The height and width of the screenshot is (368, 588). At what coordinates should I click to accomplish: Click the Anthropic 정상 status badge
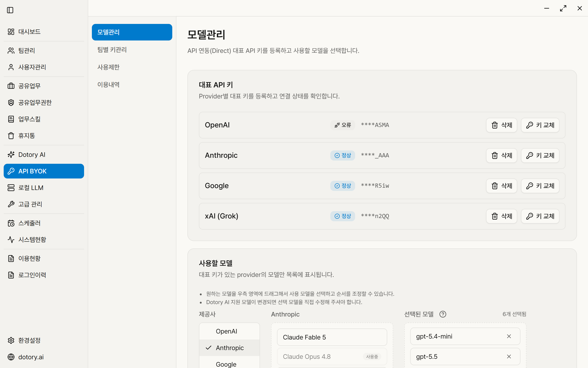[x=343, y=155]
